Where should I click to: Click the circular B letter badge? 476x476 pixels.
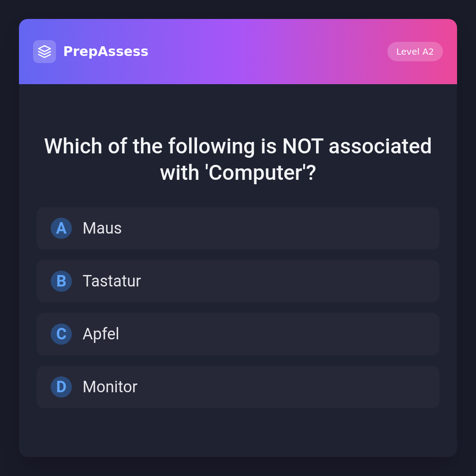pyautogui.click(x=61, y=281)
